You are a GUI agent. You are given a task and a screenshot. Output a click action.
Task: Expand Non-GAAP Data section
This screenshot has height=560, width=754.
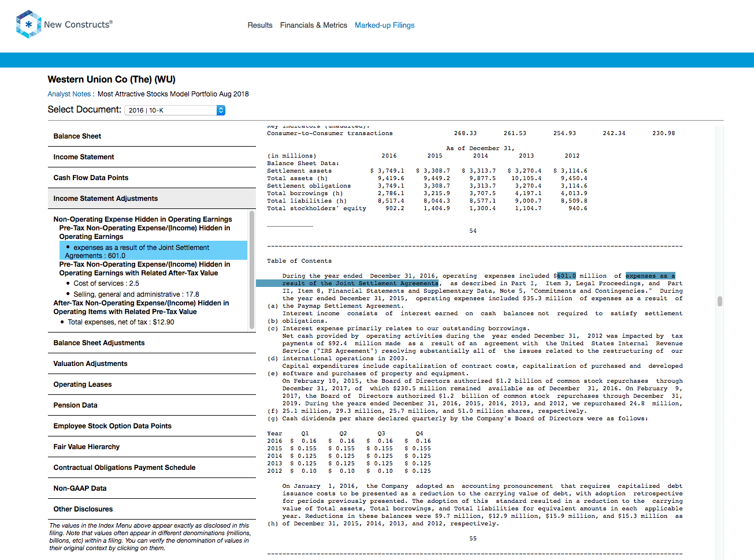point(152,488)
